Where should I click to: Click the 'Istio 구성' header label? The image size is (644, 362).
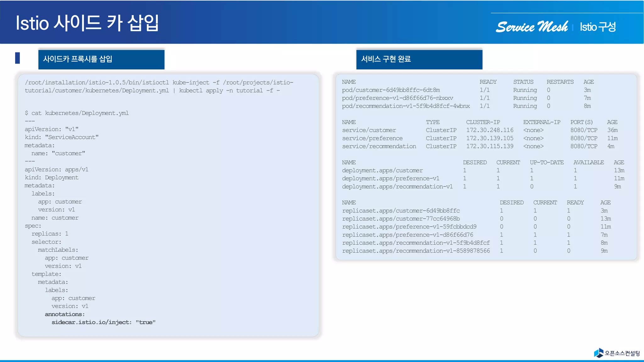[x=598, y=27]
